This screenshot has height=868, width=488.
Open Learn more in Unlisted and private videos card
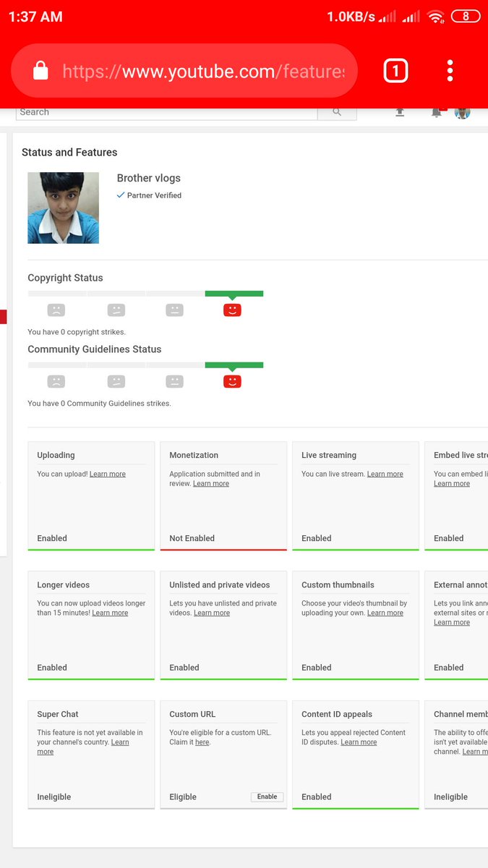tap(212, 613)
